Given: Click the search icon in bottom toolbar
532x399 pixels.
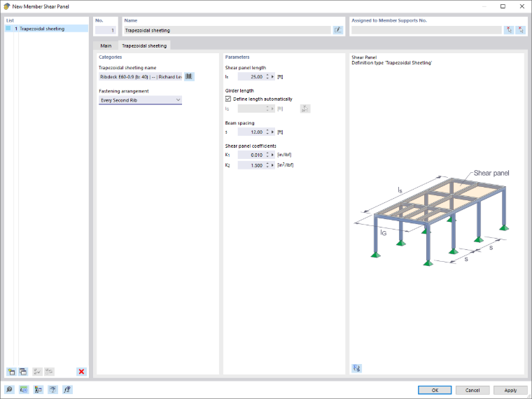Looking at the screenshot, I should 9,389.
